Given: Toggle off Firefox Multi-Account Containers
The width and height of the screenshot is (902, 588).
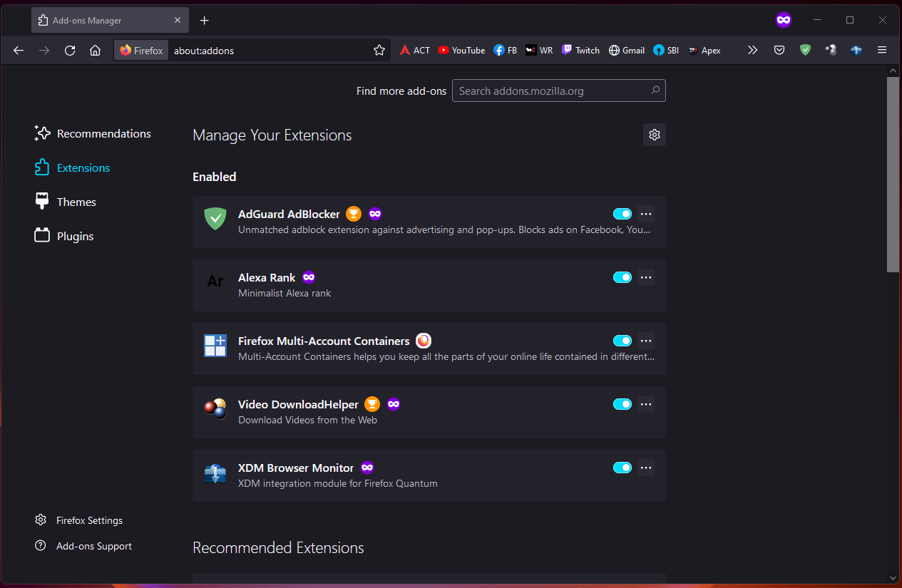Looking at the screenshot, I should (x=622, y=341).
